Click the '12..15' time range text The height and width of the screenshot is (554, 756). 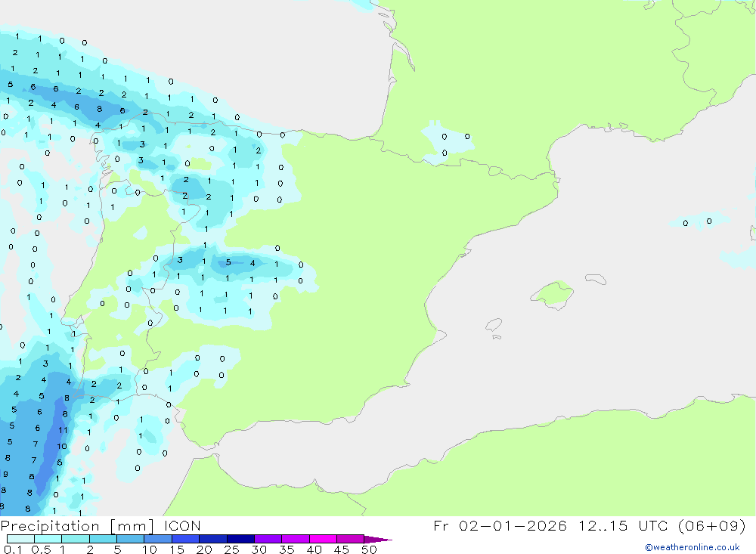(x=603, y=525)
